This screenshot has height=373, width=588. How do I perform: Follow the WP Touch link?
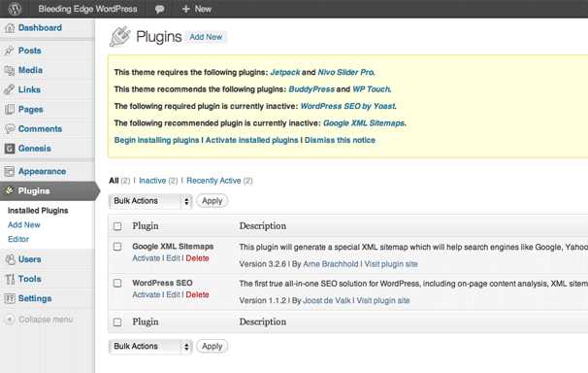[371, 89]
